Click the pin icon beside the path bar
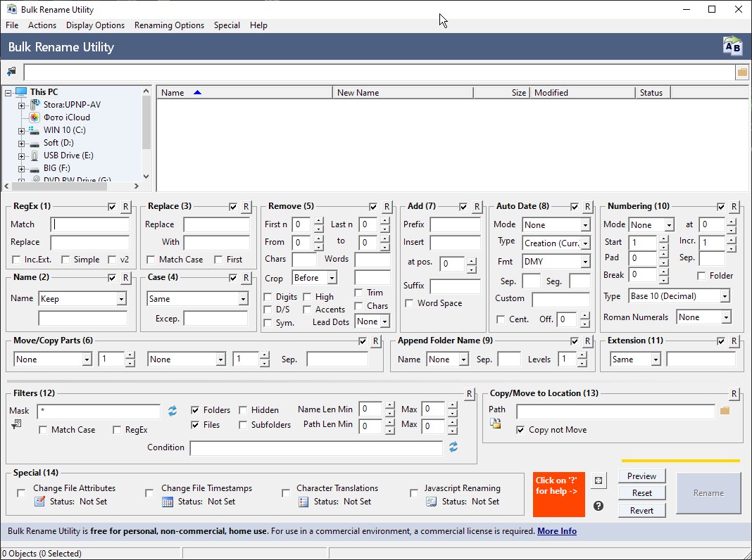This screenshot has height=560, width=752. coord(11,72)
